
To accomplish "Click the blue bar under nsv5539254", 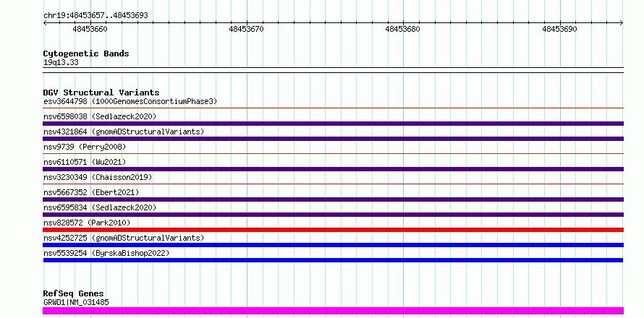I will [333, 260].
